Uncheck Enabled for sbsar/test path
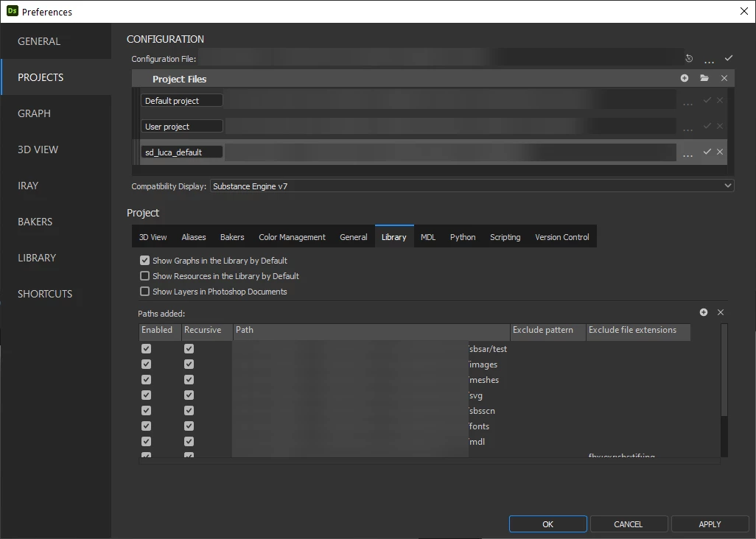This screenshot has width=756, height=539. pos(146,349)
